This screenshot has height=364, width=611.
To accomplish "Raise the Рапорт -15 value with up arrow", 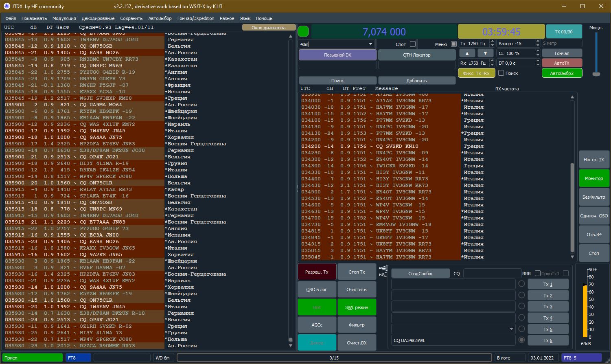I will [538, 42].
